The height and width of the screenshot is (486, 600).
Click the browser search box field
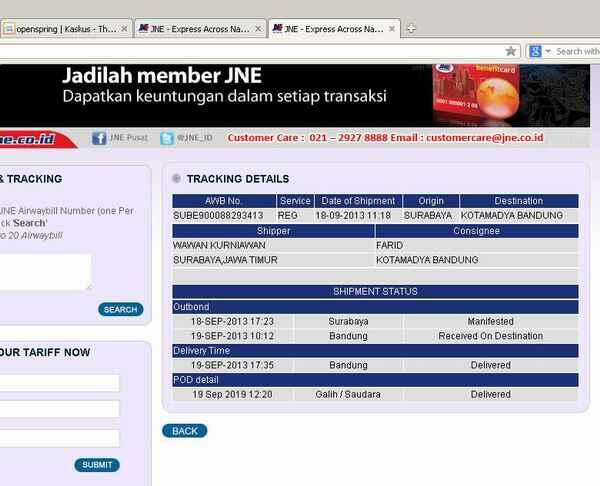(577, 51)
